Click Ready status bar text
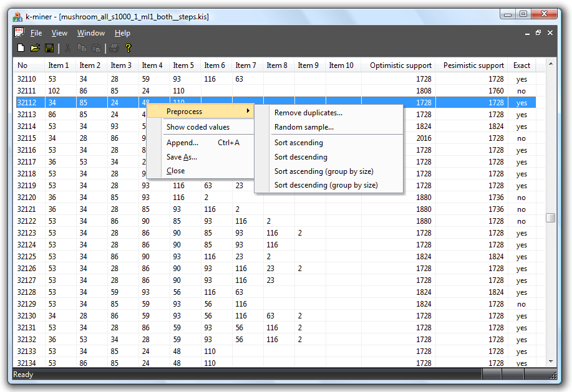The width and height of the screenshot is (572, 392). (23, 375)
